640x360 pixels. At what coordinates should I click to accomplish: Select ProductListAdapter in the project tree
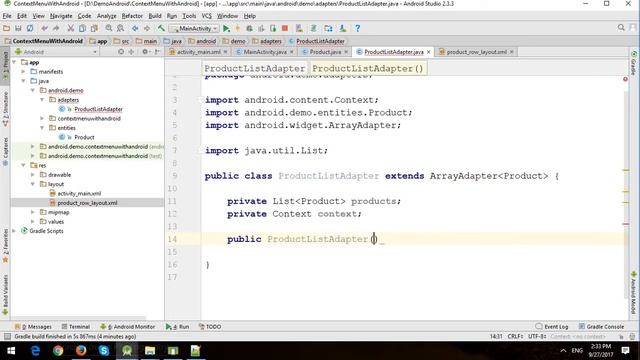(x=98, y=109)
